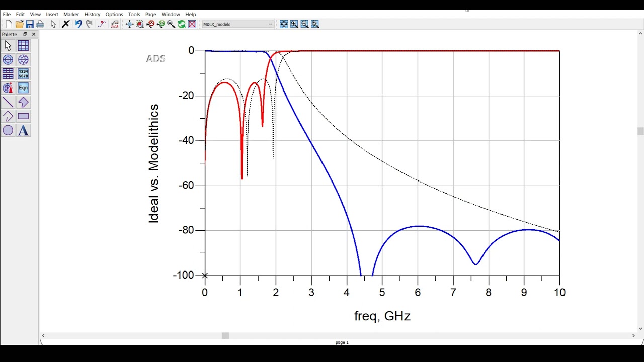Screen dimensions: 644x362
Task: Insert a data list with 1234 5678 icon
Action: point(23,74)
